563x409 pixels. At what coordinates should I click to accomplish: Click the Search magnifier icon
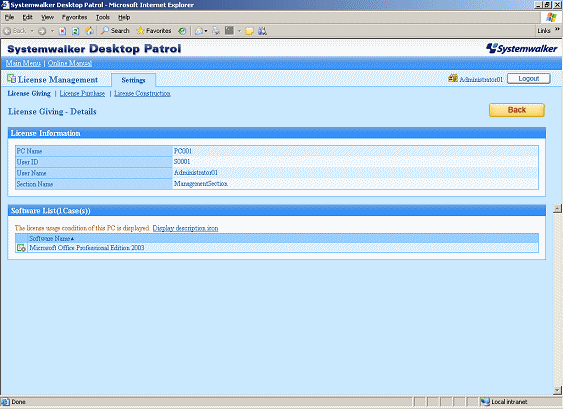point(104,31)
